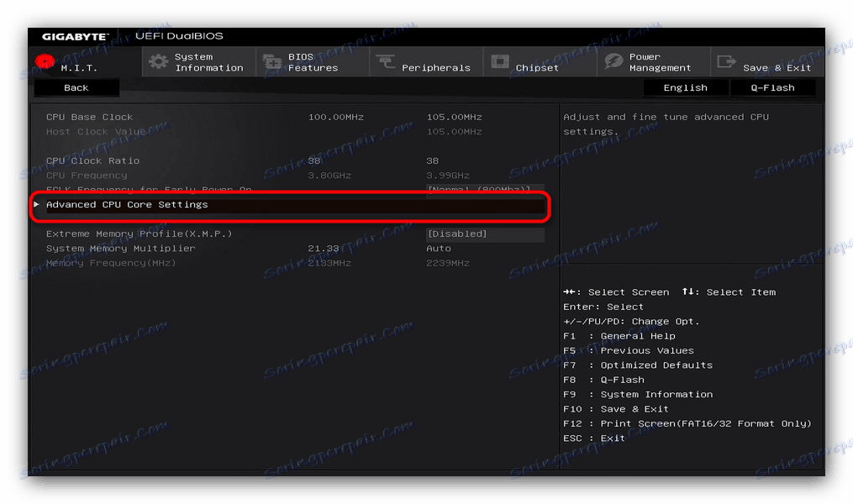The image size is (853, 504).
Task: Select the CPU Base Clock 105.00MHz value
Action: [x=455, y=117]
